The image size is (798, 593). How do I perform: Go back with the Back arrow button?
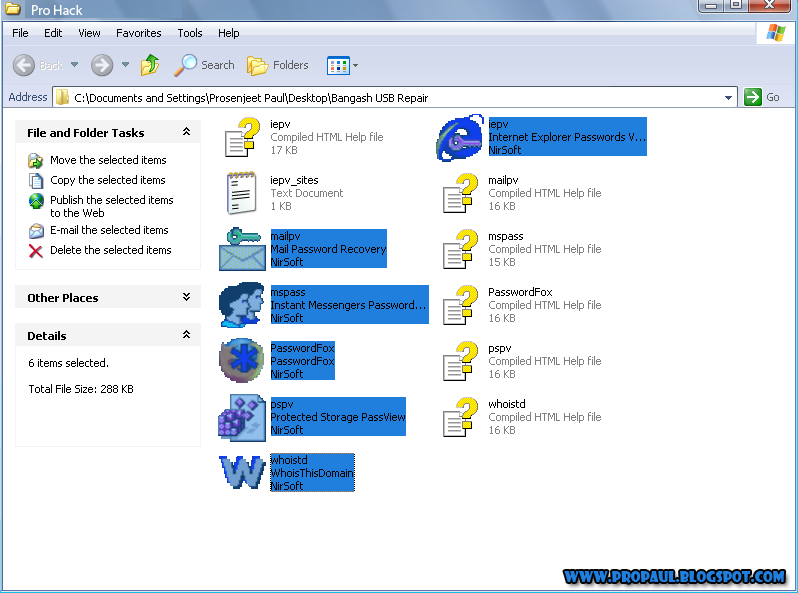[x=24, y=65]
